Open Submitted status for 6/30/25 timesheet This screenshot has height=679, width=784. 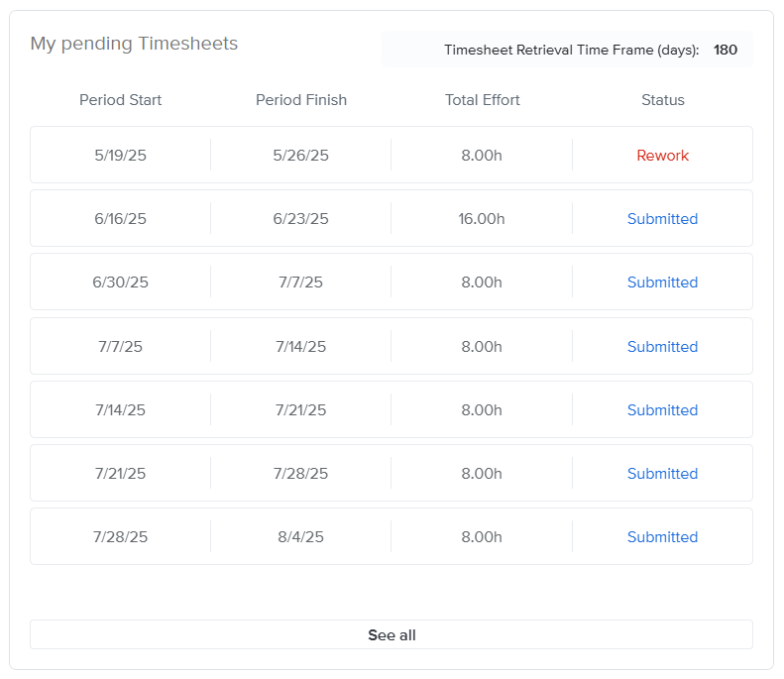[x=662, y=283]
